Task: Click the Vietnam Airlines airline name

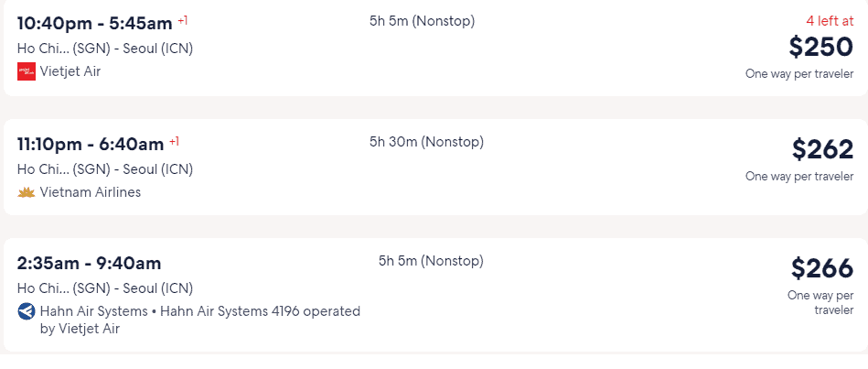Action: click(91, 192)
